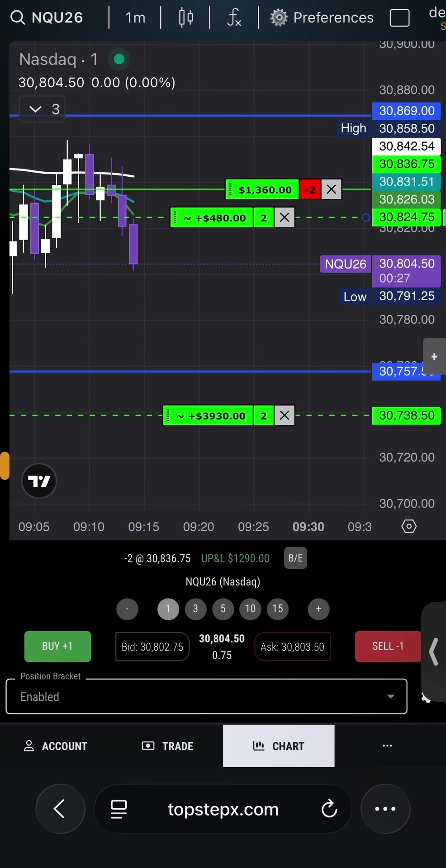Select the +$480.00 order label

(x=212, y=217)
